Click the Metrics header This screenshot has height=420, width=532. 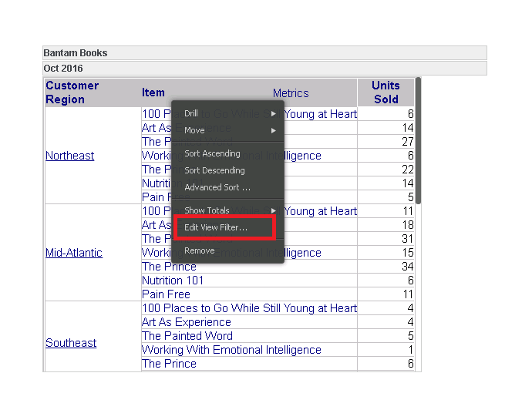291,93
